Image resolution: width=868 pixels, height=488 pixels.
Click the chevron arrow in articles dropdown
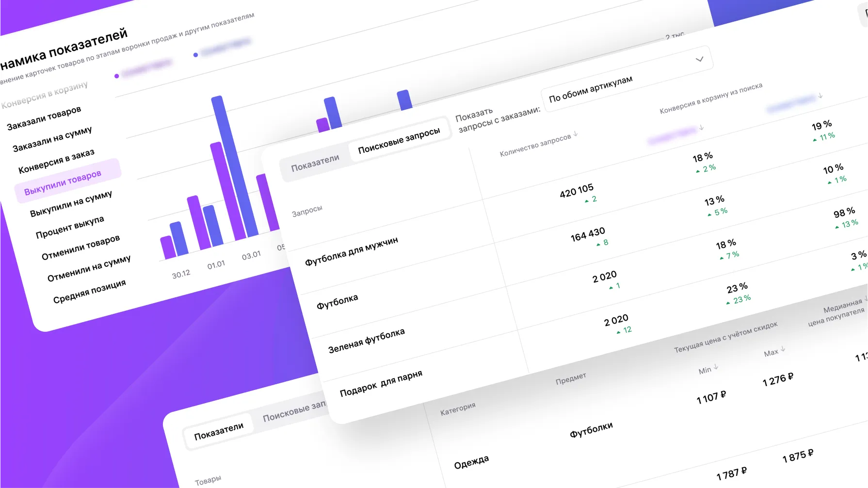point(699,59)
